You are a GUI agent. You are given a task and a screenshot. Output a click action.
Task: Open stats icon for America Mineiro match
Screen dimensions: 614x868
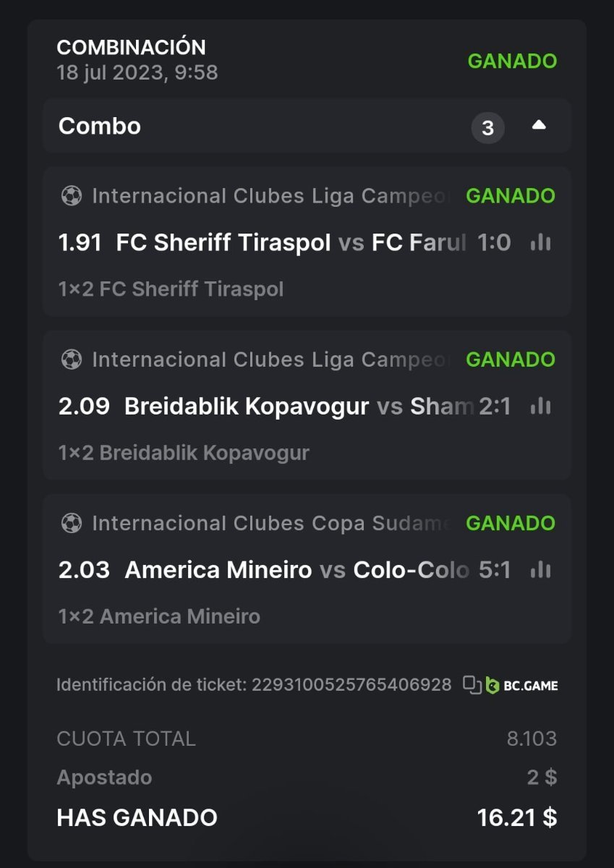[540, 570]
